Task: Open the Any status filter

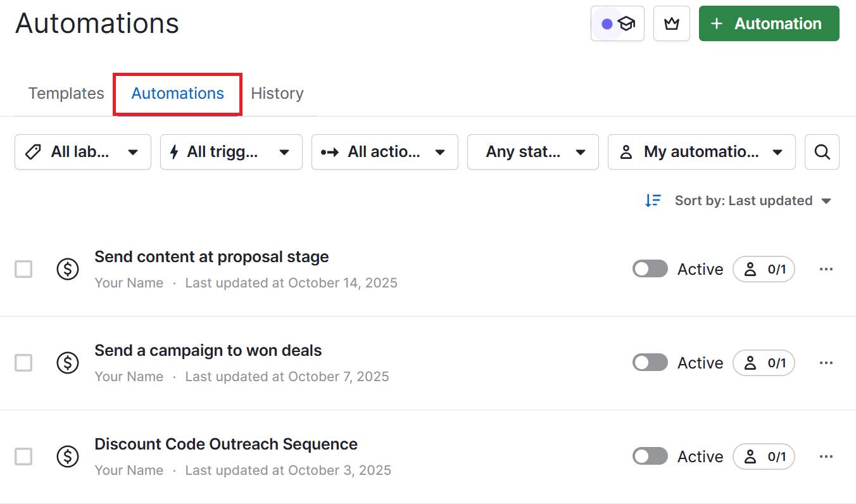Action: (532, 152)
